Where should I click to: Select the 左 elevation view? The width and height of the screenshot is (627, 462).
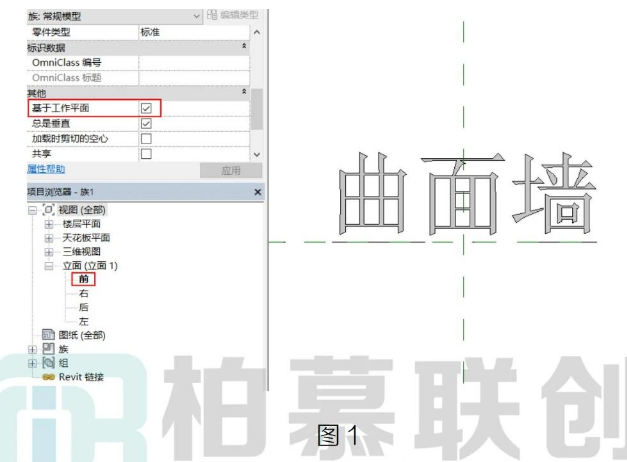84,321
